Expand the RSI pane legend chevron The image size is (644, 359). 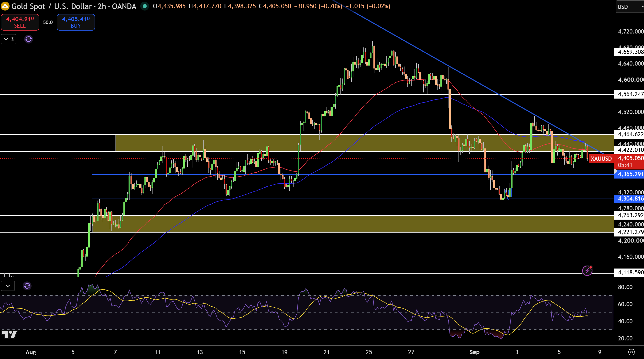pos(8,286)
